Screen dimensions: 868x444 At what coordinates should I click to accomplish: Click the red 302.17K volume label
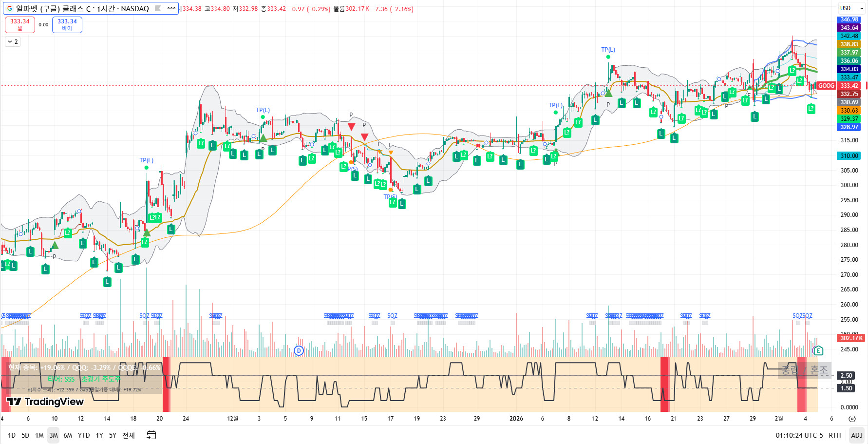tap(851, 338)
